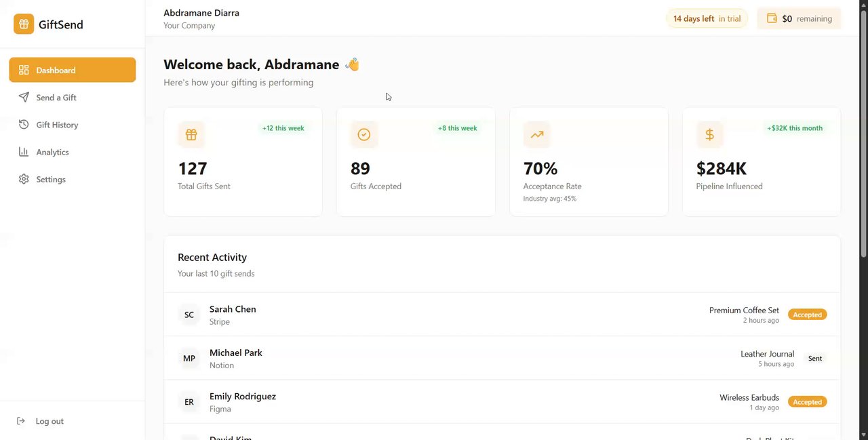Click the Analytics bar chart icon
868x440 pixels.
24,152
